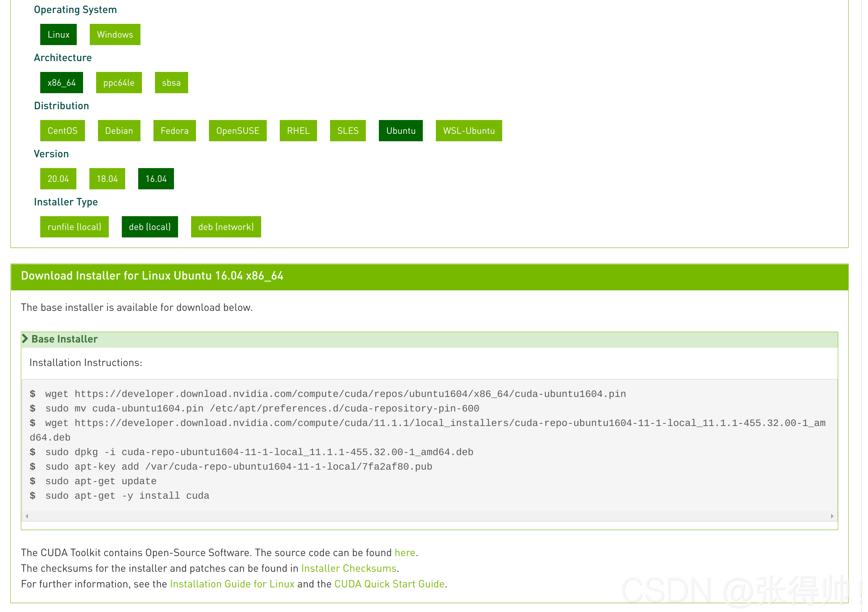Collapse the Base Installer chevron

25,339
